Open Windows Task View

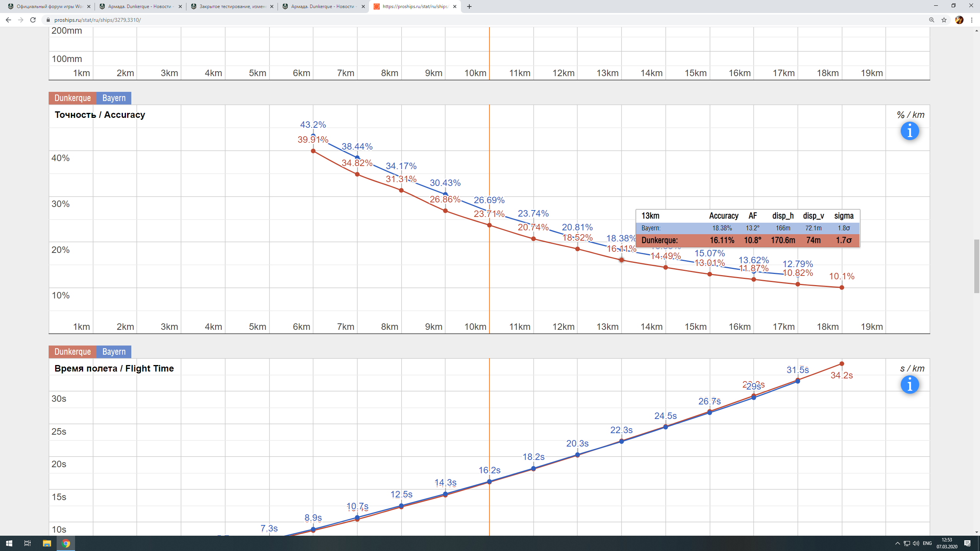coord(28,543)
